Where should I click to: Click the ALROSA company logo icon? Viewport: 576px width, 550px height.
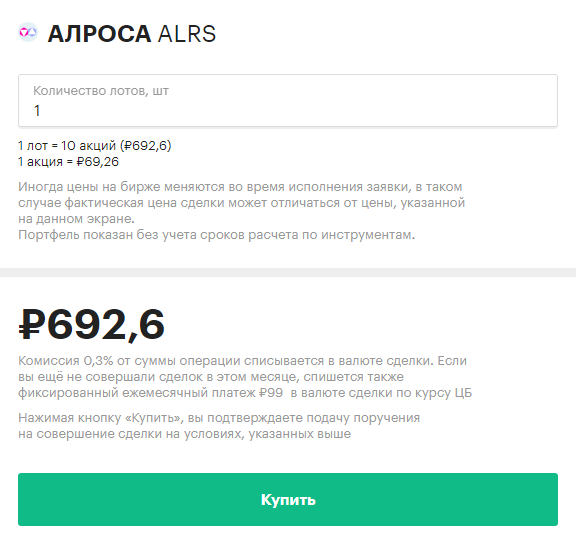(x=28, y=32)
